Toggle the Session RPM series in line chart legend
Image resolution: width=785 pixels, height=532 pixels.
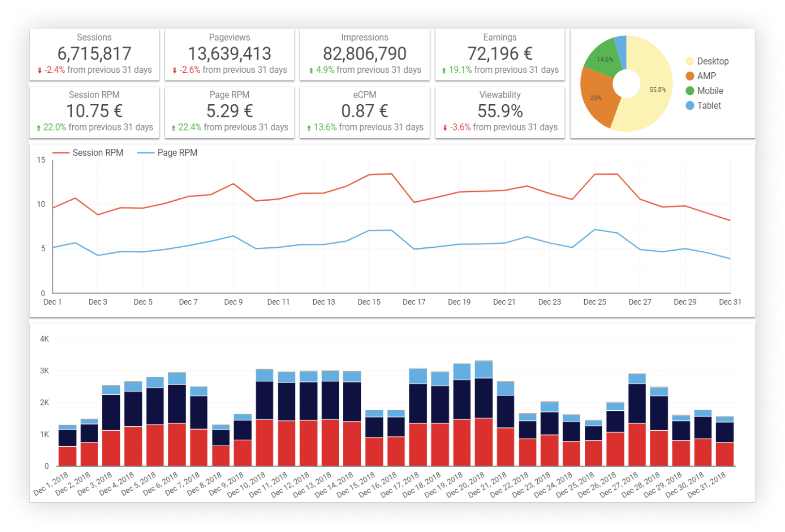pyautogui.click(x=88, y=153)
